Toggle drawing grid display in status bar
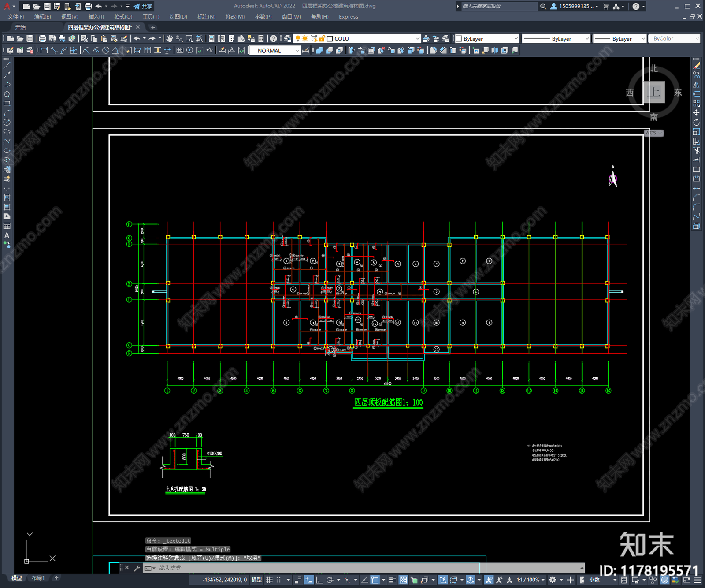This screenshot has width=705, height=588. (269, 580)
